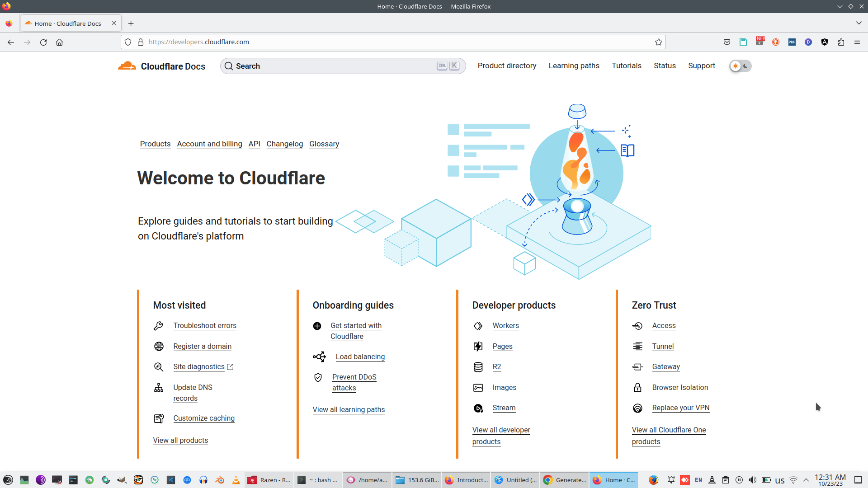This screenshot has height=488, width=868.
Task: Open the EN keyboard layout selector
Action: [698, 480]
